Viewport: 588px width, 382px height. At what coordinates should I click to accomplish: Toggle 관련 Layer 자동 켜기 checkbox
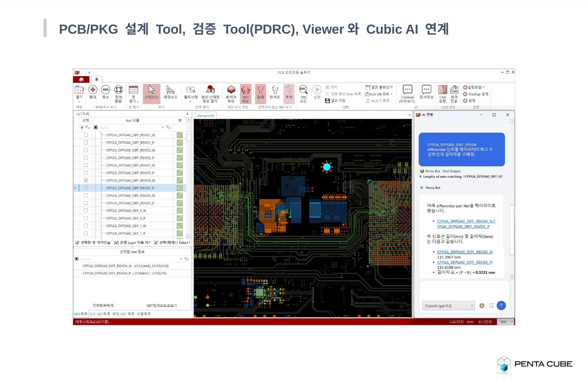116,242
